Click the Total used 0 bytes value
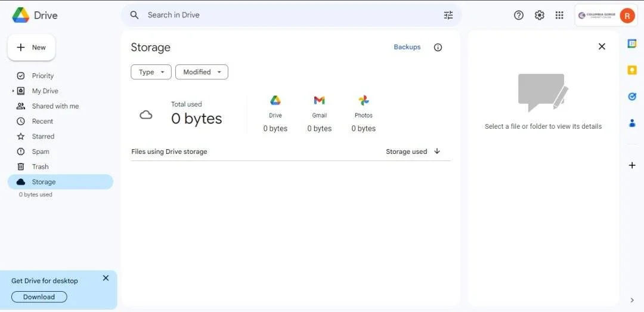644x312 pixels. coord(196,119)
